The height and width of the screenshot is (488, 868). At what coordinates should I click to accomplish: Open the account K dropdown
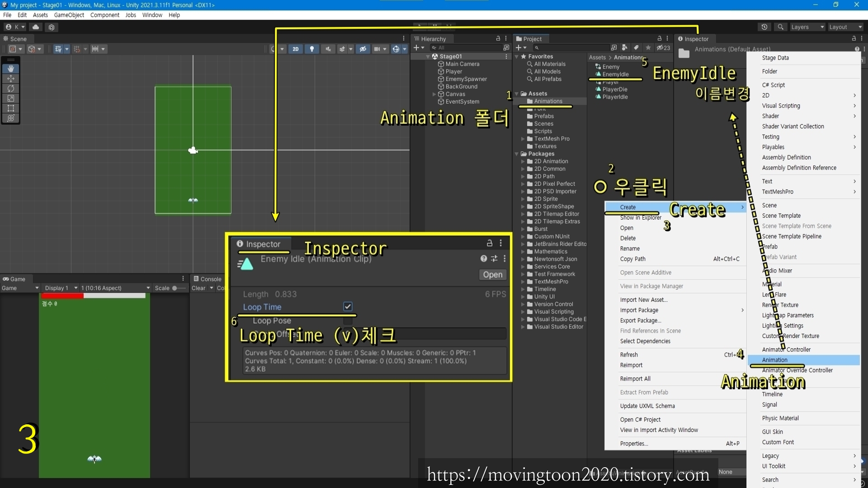coord(15,27)
